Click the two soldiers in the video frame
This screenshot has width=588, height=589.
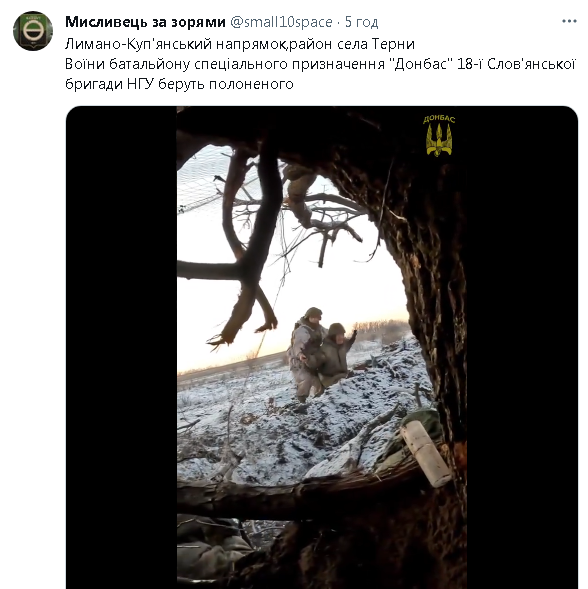click(321, 353)
